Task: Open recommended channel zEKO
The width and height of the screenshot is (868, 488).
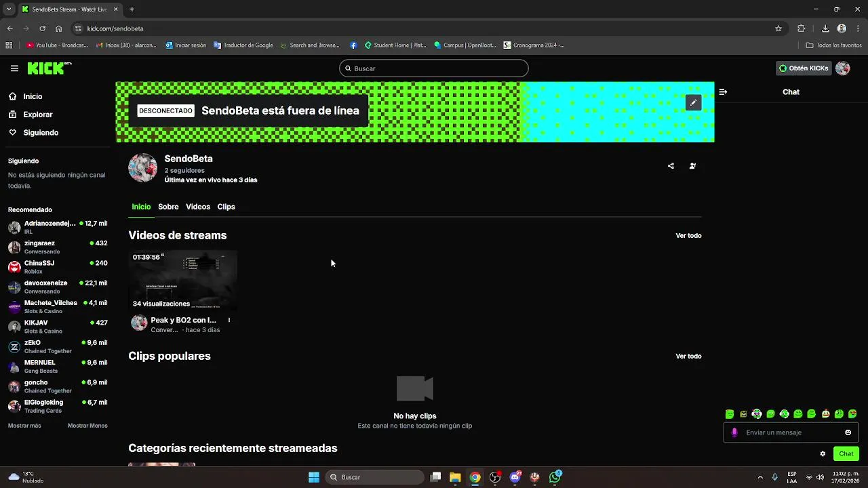Action: 58,346
